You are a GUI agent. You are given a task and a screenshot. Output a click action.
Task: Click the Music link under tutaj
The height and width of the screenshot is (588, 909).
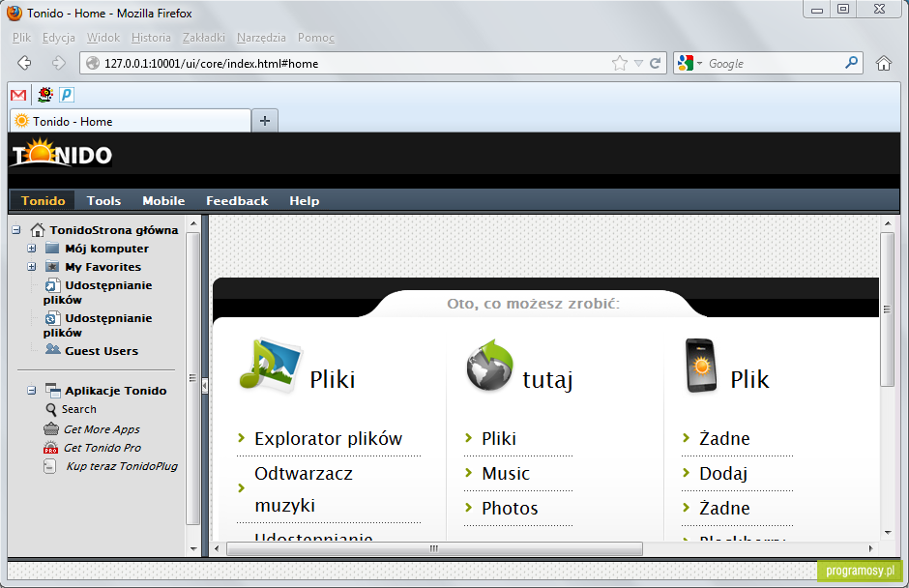click(506, 473)
